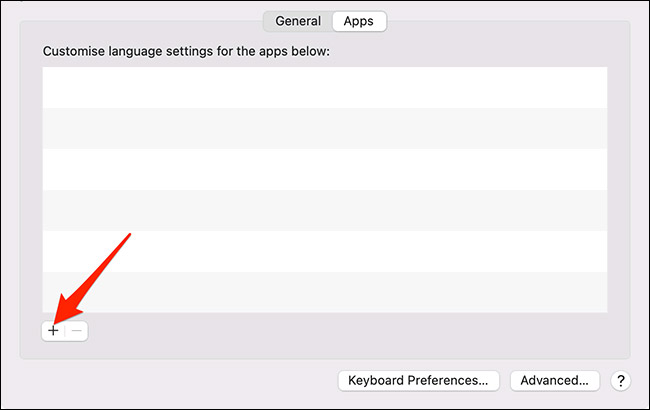
Task: Click the plus button to add an app
Action: point(53,330)
